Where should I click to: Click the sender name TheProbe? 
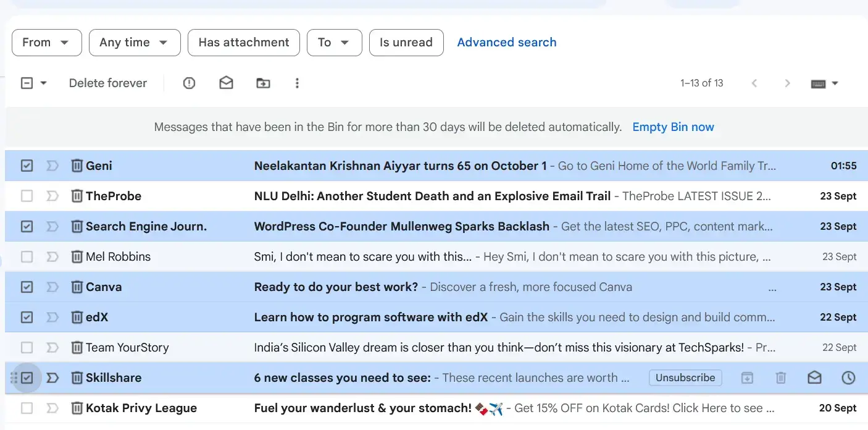click(x=114, y=196)
